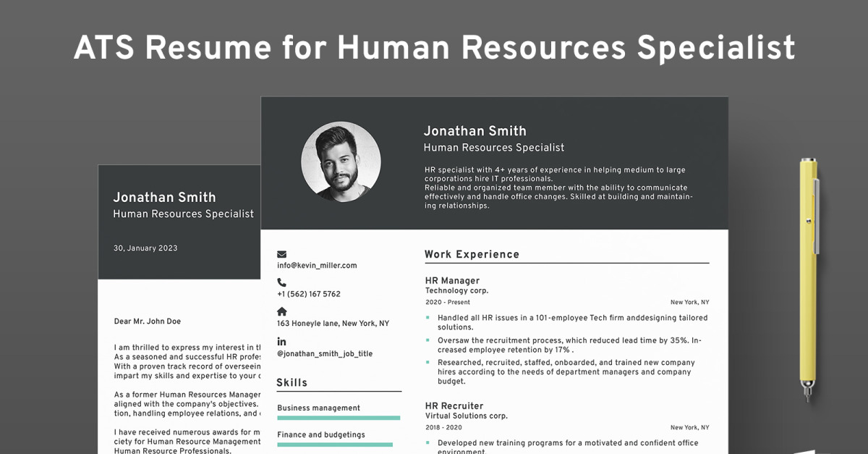Click cover letter line I am thrilled to express
This screenshot has height=454, width=868.
(187, 348)
